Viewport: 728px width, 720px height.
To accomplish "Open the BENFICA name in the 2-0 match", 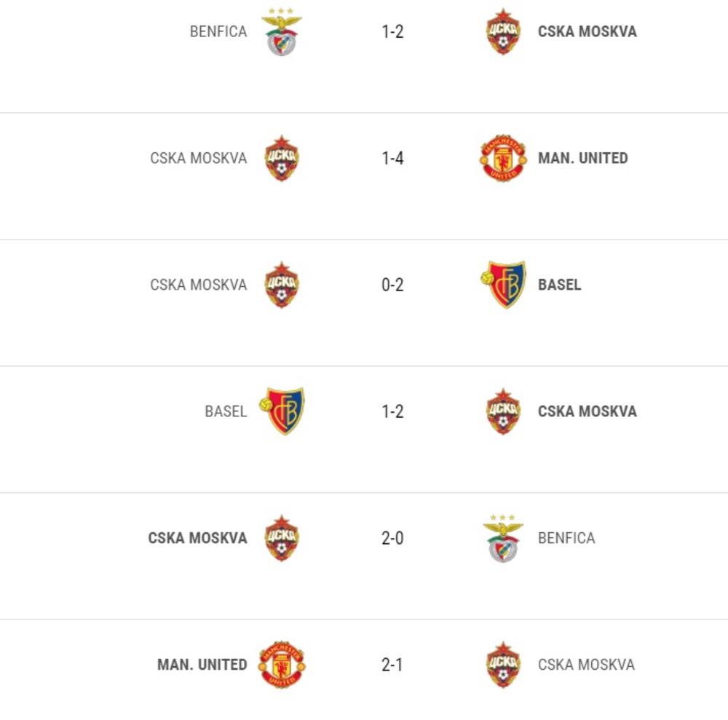I will pyautogui.click(x=566, y=538).
